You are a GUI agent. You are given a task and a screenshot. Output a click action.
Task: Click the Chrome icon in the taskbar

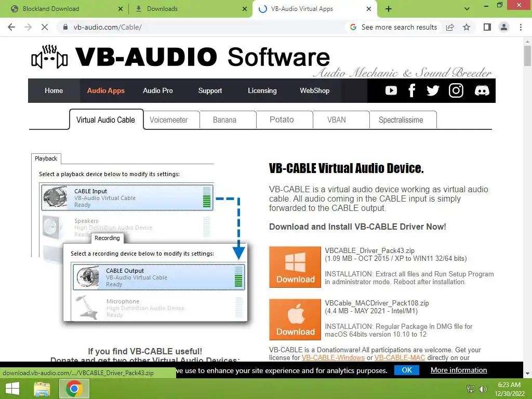74,389
